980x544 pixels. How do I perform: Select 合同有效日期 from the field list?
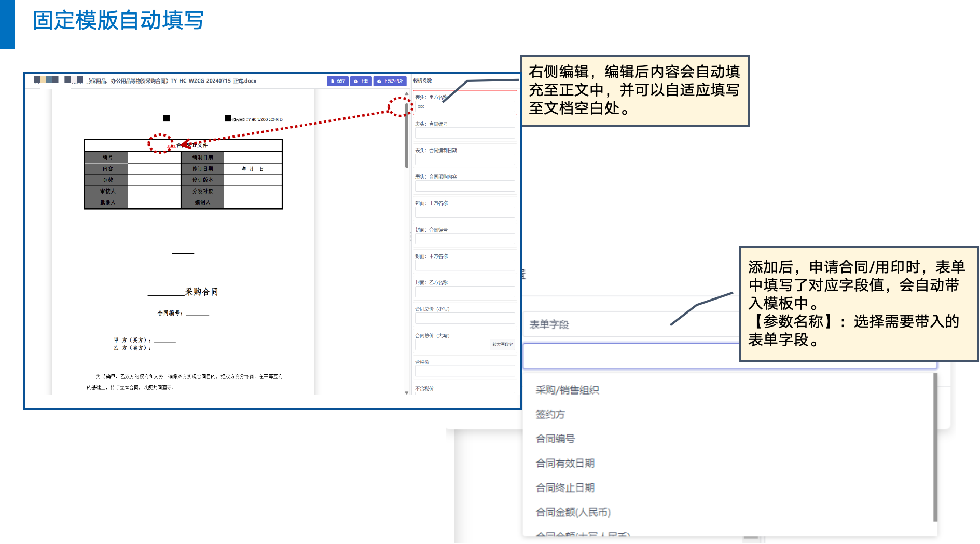565,463
